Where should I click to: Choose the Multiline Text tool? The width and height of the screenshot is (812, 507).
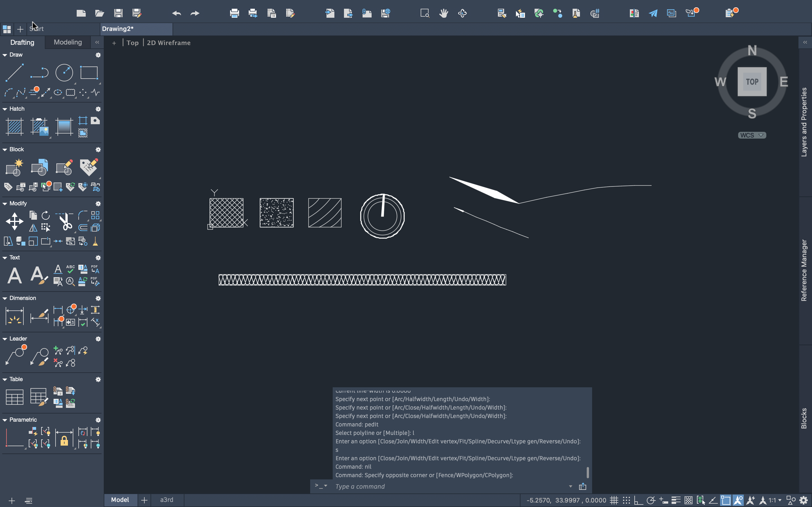click(14, 276)
